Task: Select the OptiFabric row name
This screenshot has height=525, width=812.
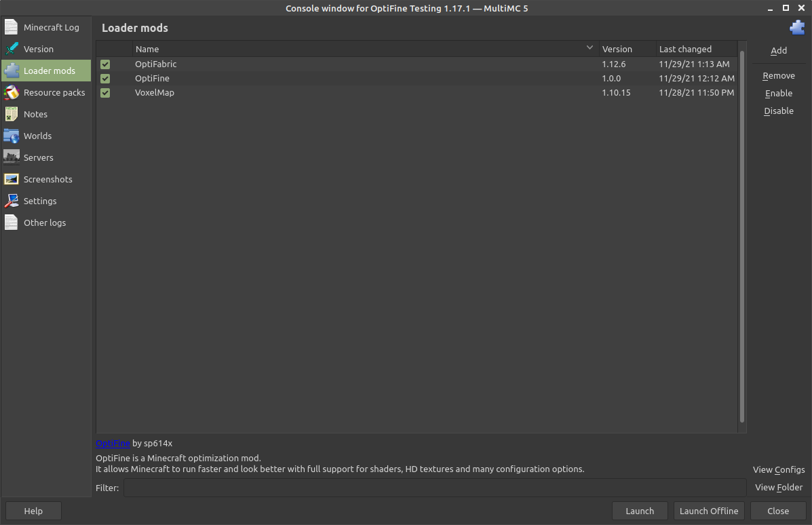Action: 156,64
